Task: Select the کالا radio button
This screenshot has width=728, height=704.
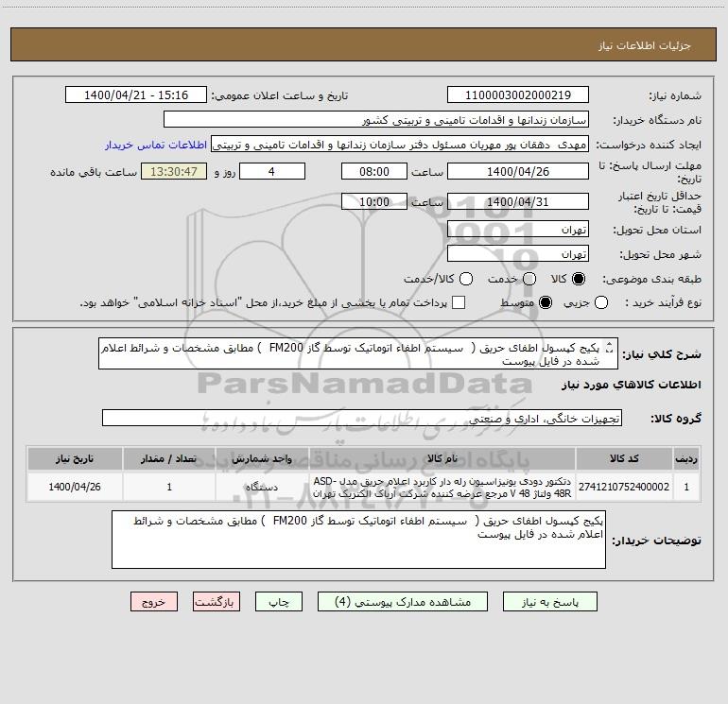Action: click(x=579, y=279)
